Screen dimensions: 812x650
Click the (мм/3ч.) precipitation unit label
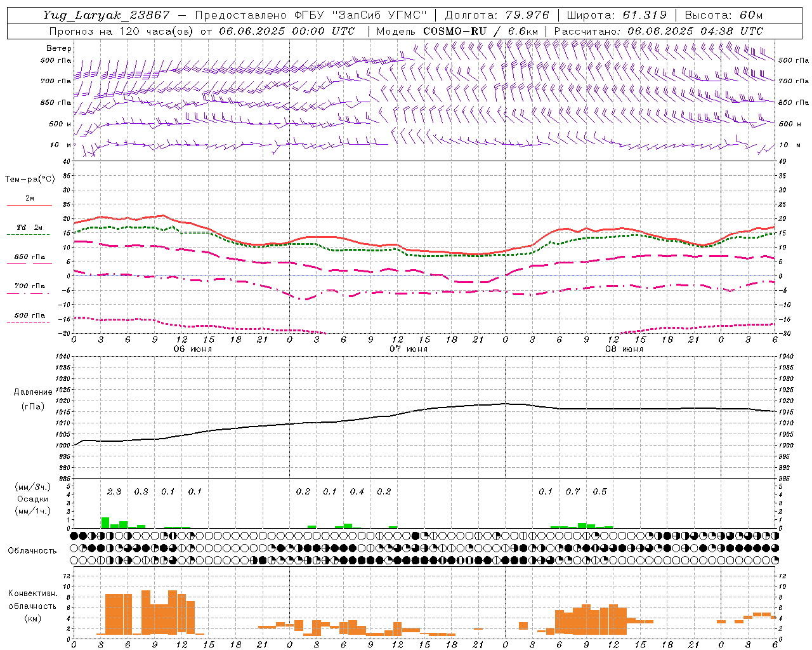click(32, 487)
